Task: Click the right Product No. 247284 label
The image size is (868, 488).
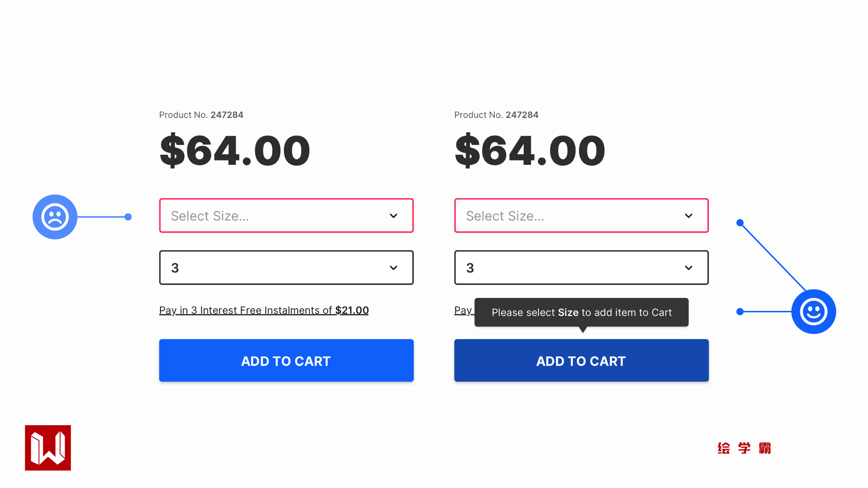Action: tap(496, 115)
